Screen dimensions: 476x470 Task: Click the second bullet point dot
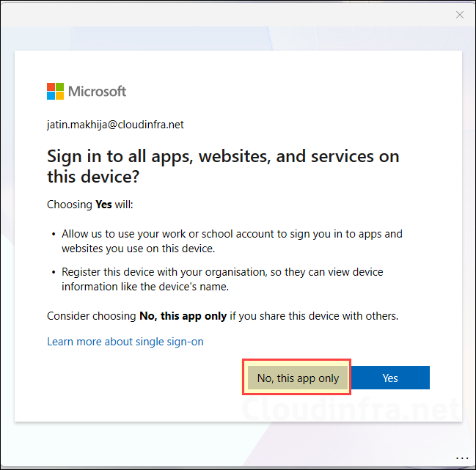(54, 273)
